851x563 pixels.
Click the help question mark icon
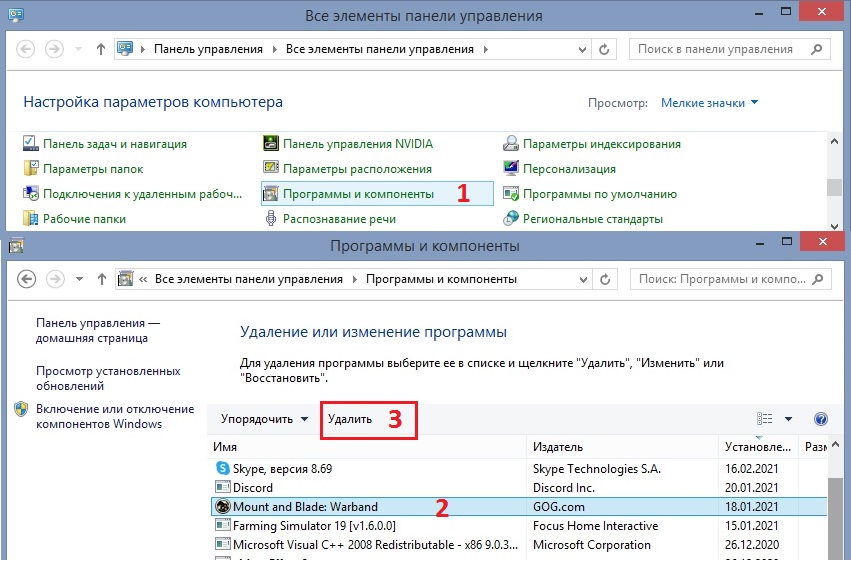[821, 419]
